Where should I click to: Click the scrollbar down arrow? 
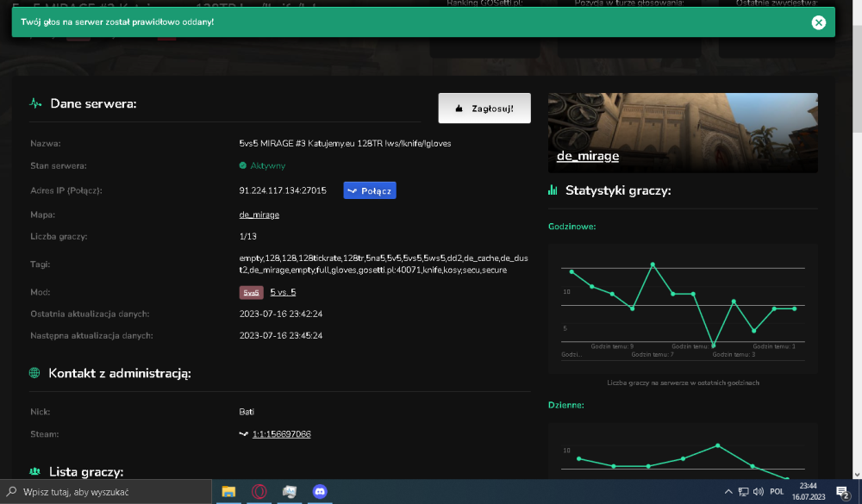click(857, 475)
